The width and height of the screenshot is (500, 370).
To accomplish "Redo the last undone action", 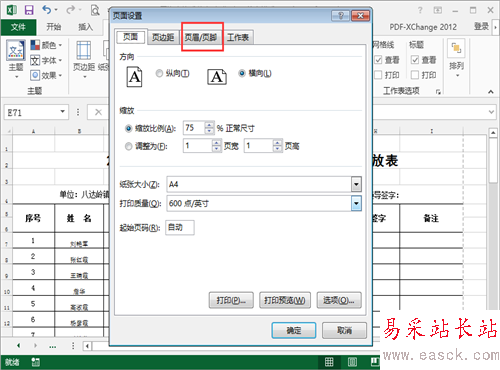I will (x=70, y=10).
